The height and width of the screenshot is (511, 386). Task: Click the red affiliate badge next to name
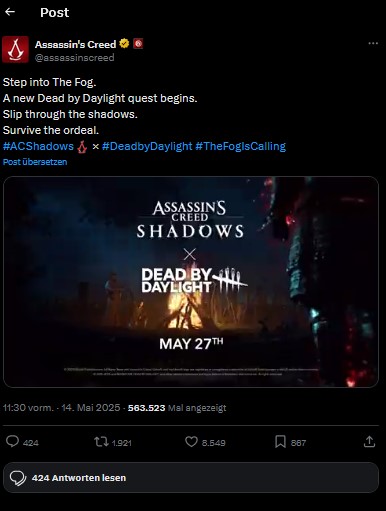pyautogui.click(x=138, y=44)
